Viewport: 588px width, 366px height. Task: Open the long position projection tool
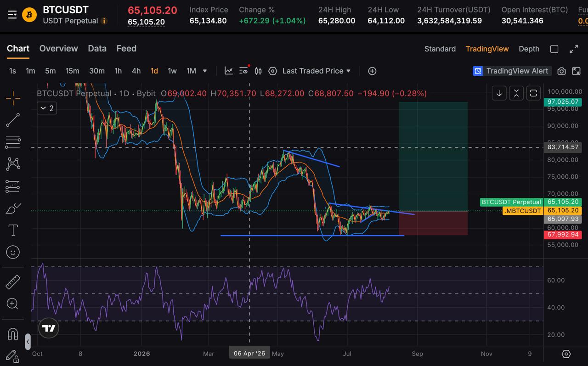(x=13, y=186)
